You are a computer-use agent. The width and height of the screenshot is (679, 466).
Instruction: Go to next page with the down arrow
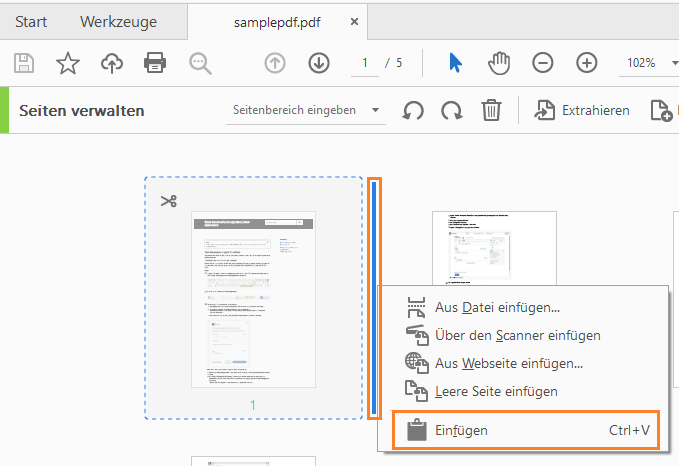tap(319, 63)
